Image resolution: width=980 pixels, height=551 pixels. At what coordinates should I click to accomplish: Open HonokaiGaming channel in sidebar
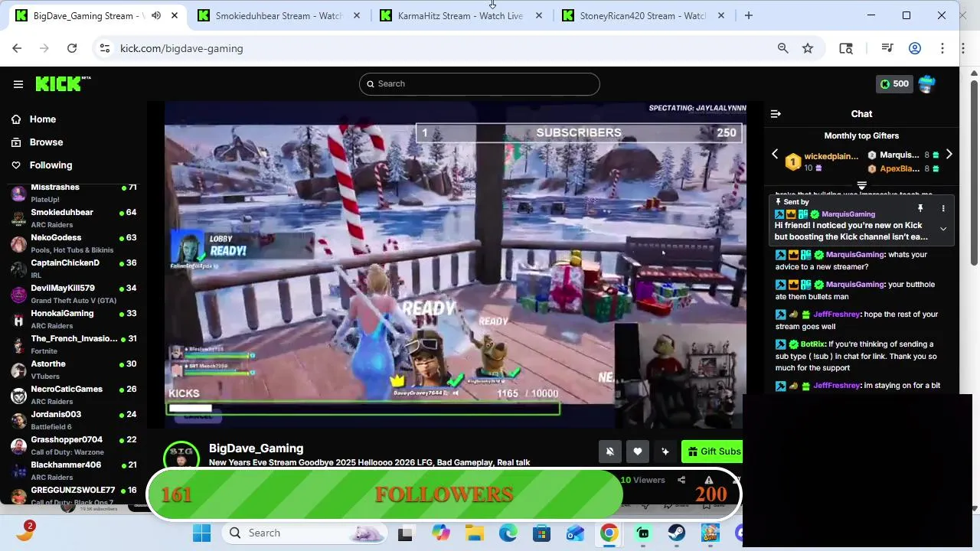pyautogui.click(x=73, y=319)
